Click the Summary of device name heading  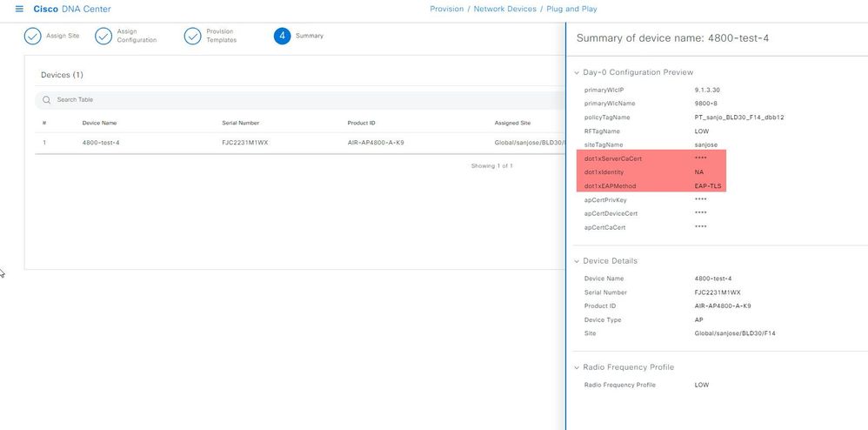(x=672, y=38)
